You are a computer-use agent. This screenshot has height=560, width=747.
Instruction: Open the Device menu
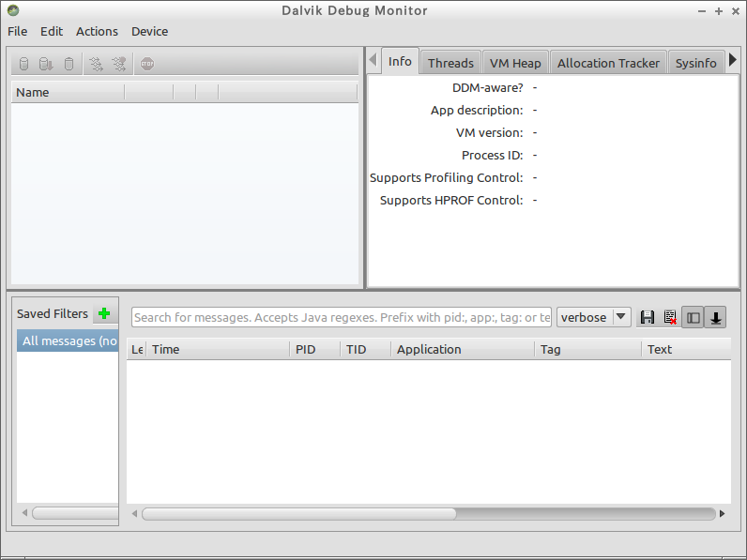(x=149, y=32)
